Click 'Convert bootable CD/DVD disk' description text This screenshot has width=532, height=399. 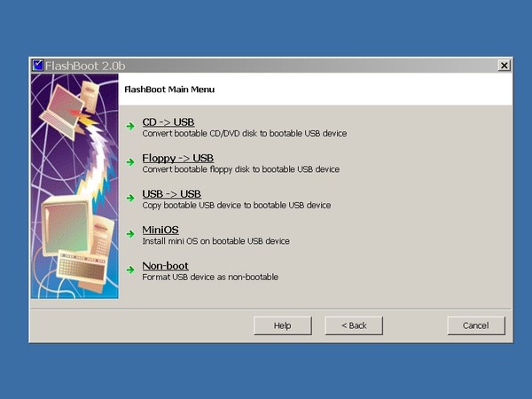(245, 133)
